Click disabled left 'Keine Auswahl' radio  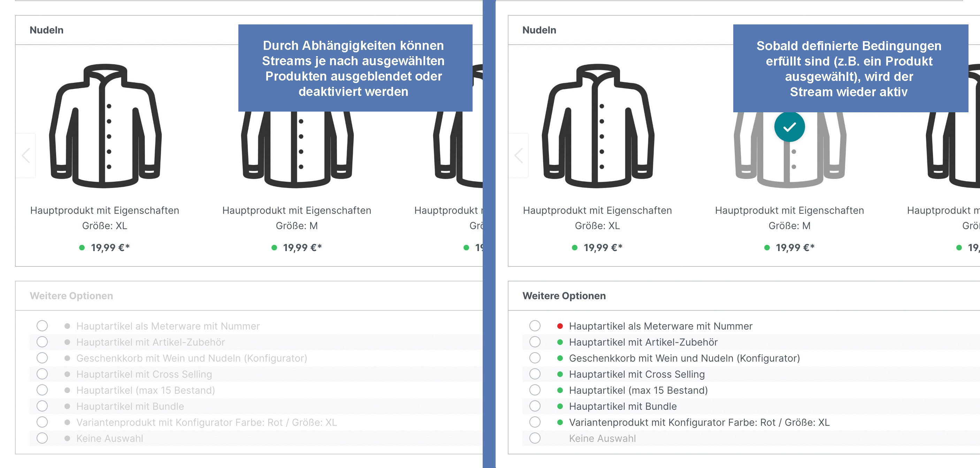[42, 438]
